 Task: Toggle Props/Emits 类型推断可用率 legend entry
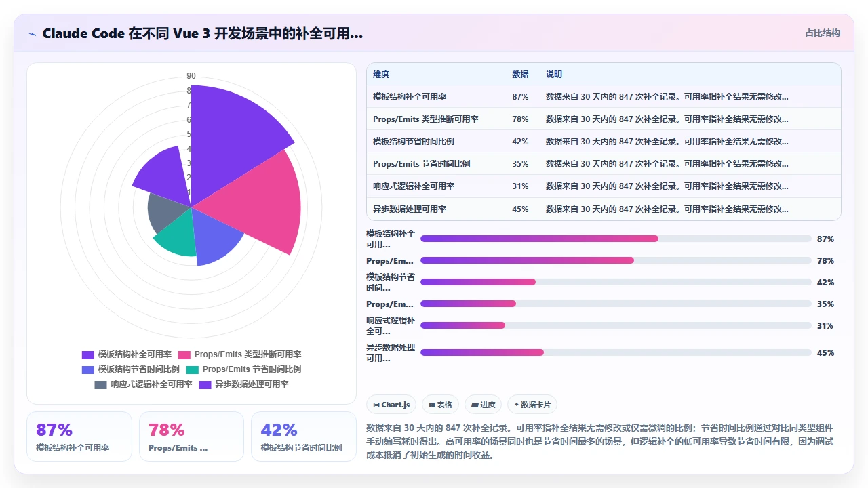[240, 354]
